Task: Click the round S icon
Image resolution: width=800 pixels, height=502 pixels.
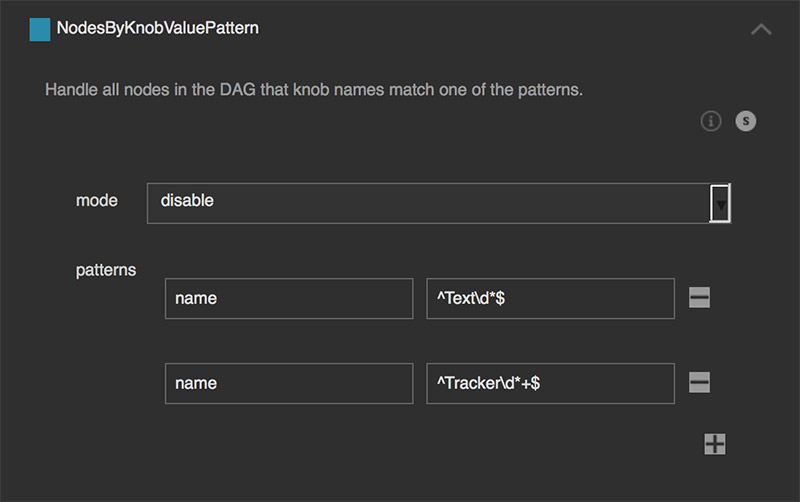Action: [746, 121]
